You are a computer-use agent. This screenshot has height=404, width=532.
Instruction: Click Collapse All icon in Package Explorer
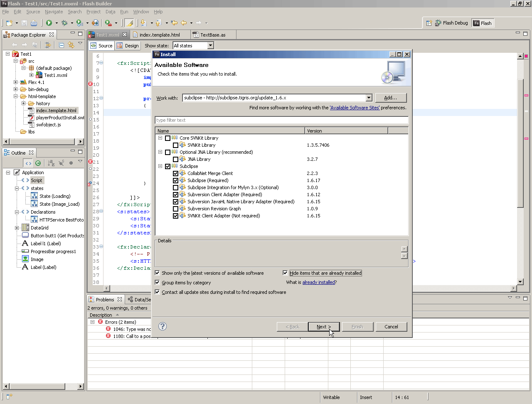click(62, 45)
